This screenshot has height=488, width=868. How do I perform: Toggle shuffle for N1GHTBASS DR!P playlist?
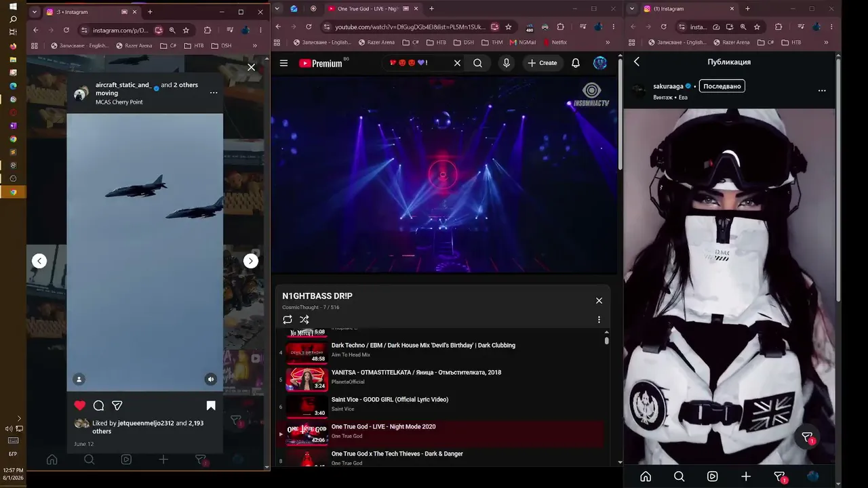pyautogui.click(x=304, y=320)
